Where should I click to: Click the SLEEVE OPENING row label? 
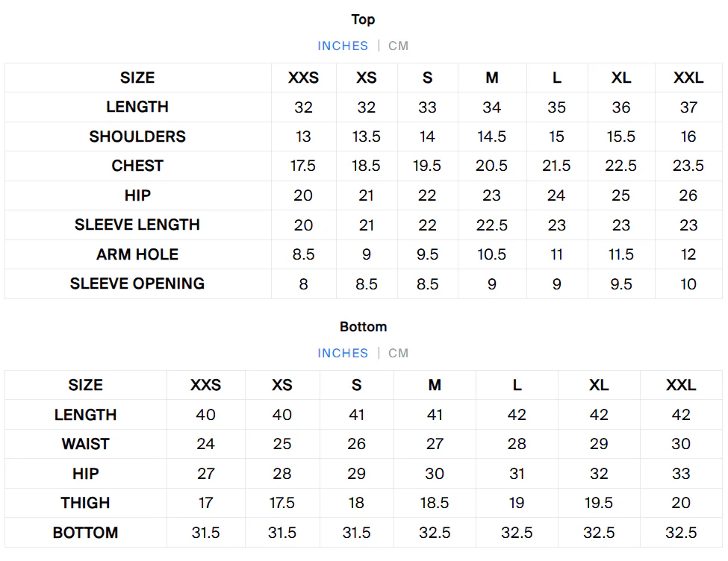point(137,283)
